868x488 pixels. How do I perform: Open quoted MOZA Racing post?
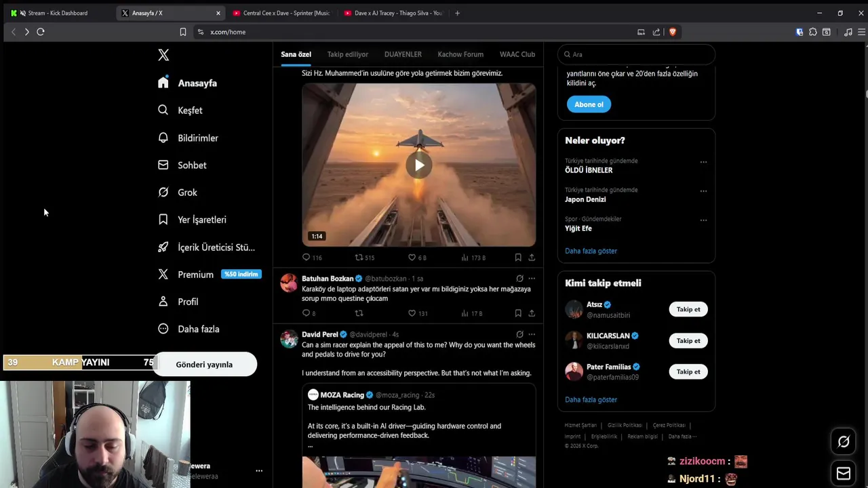point(418,435)
